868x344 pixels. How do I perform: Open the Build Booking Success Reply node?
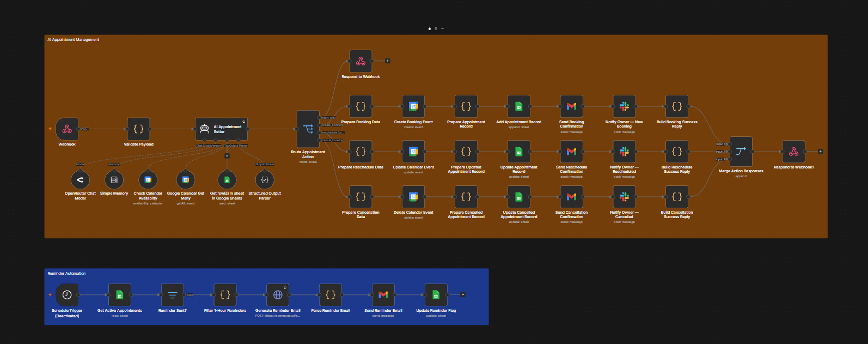coord(677,107)
